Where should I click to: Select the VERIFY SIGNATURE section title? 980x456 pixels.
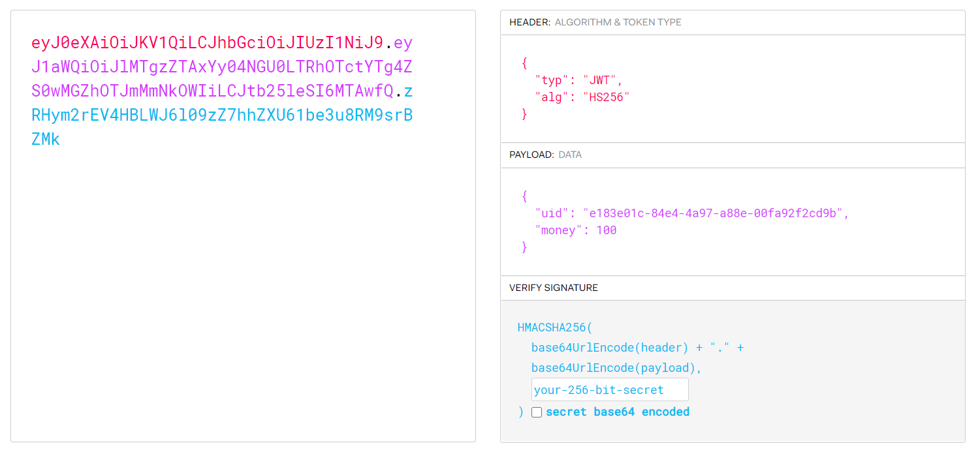[554, 288]
